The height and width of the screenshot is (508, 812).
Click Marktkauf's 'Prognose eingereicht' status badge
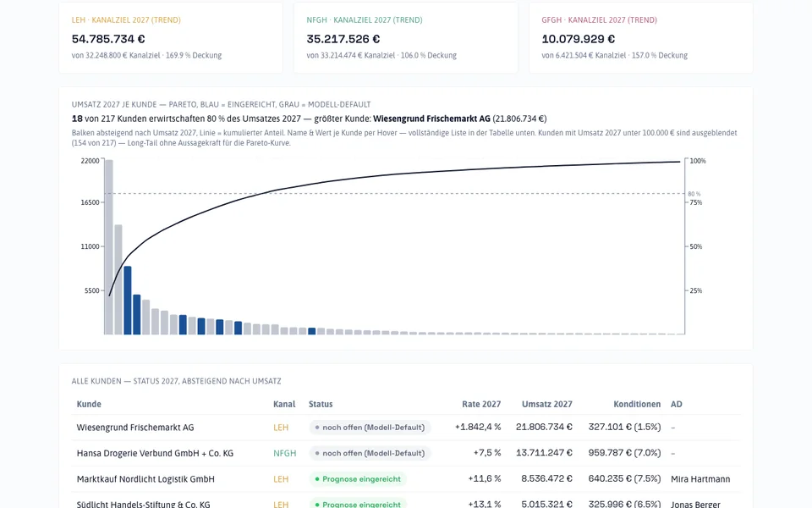358,479
